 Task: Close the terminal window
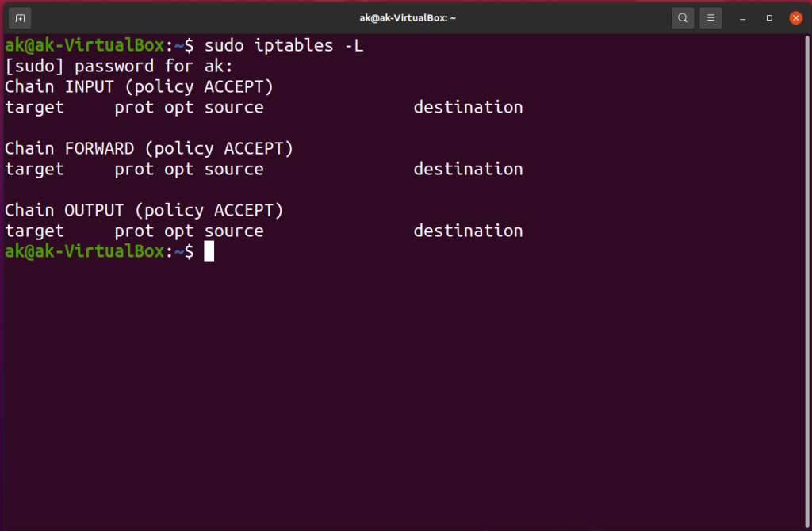795,17
